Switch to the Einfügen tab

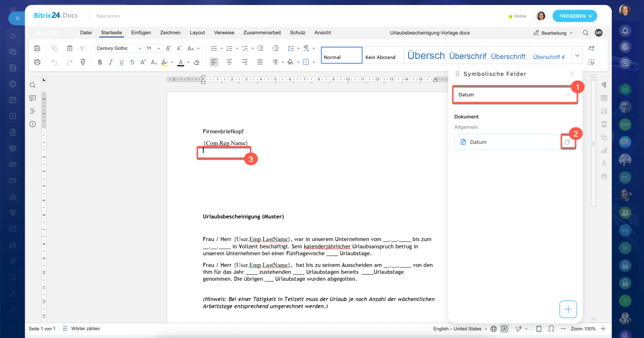(141, 33)
